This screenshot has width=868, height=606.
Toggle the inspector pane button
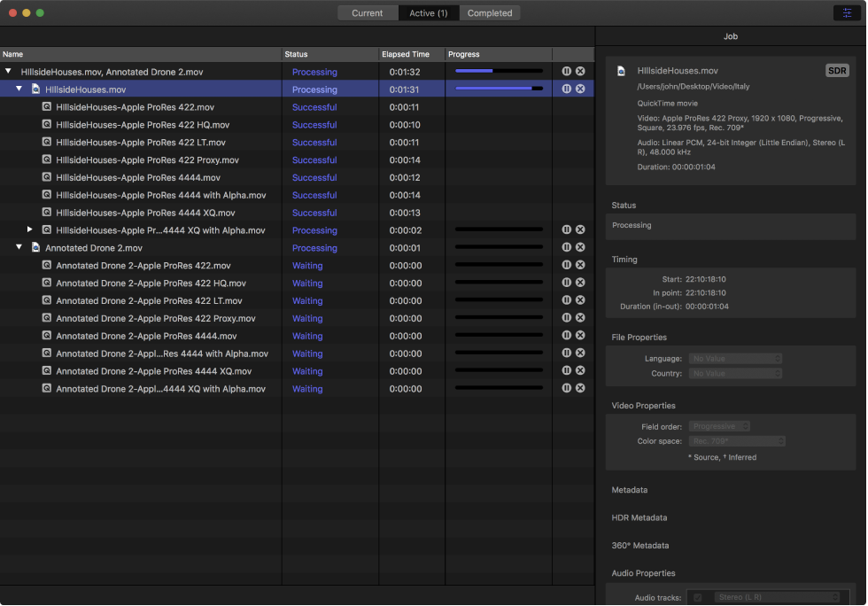point(848,12)
